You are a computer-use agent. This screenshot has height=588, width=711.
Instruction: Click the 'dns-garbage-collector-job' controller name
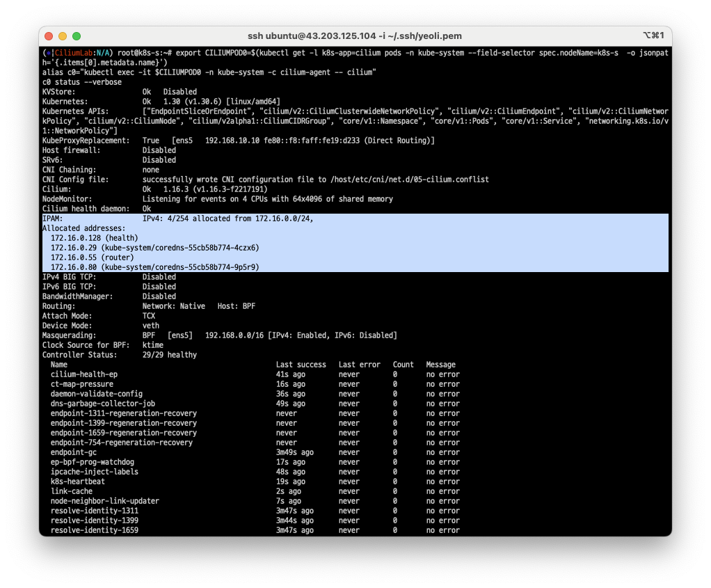pyautogui.click(x=102, y=404)
